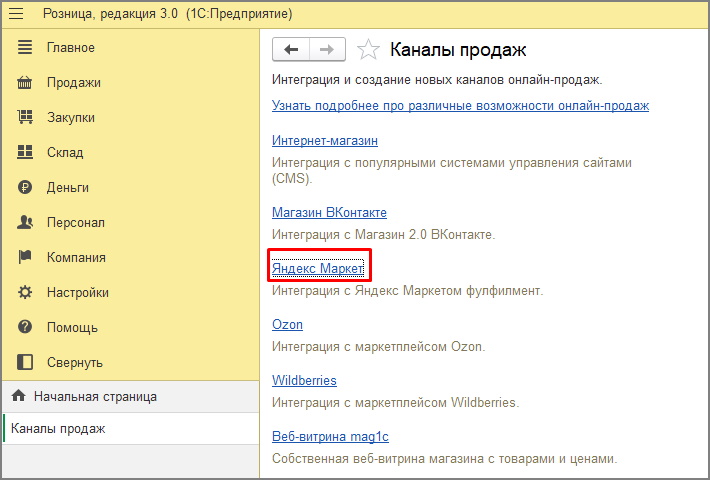Open the Закупки section
Image resolution: width=710 pixels, height=480 pixels.
[71, 117]
